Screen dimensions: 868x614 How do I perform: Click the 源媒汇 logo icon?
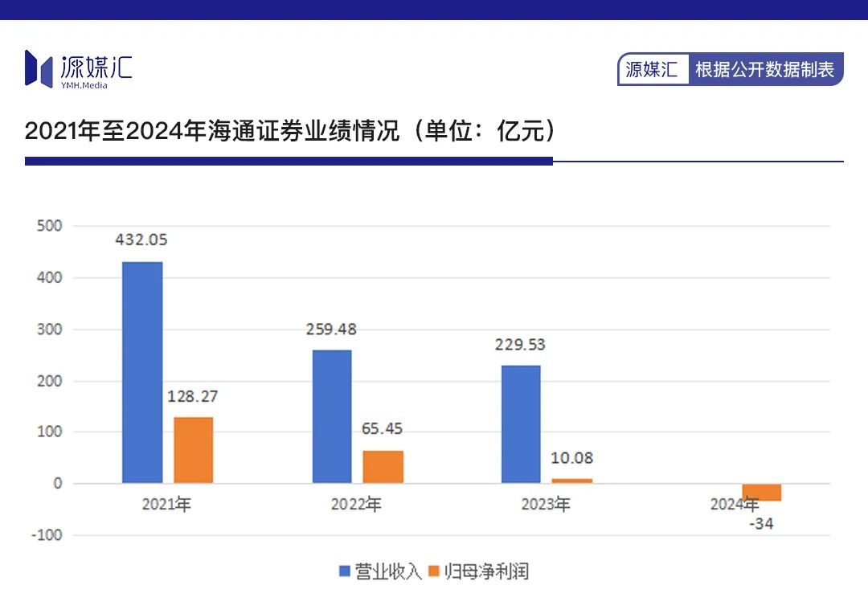pyautogui.click(x=39, y=68)
